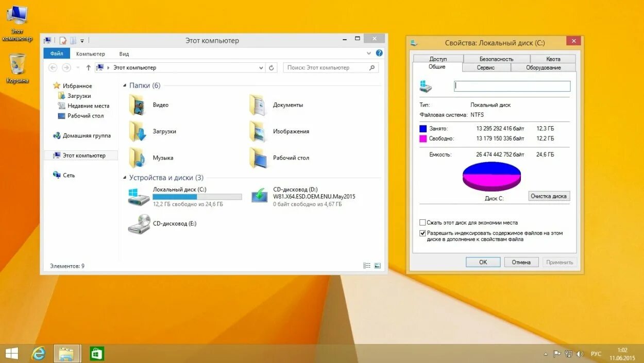Enable Сжать этот диск checkbox
The width and height of the screenshot is (644, 363).
(422, 222)
